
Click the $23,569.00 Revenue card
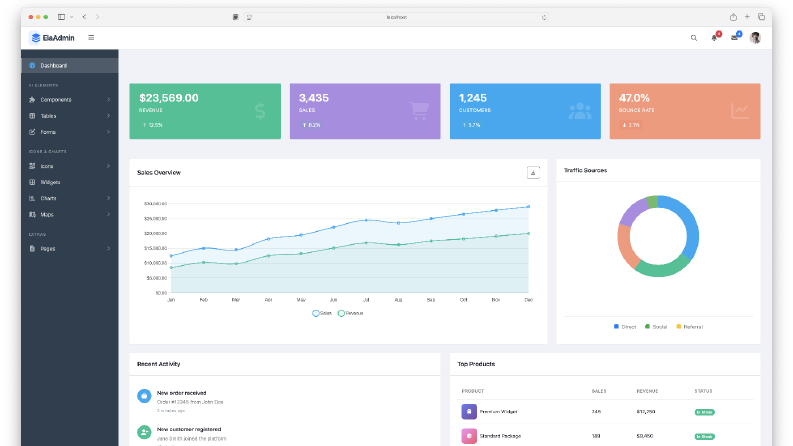point(205,111)
